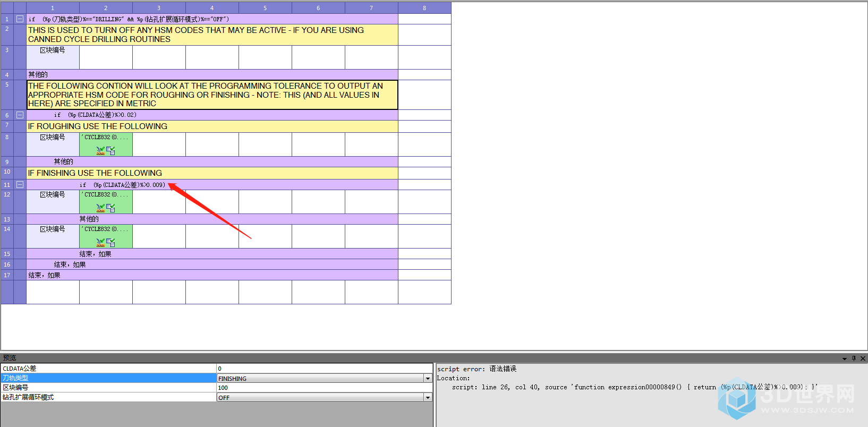This screenshot has width=868, height=427.
Task: Open the 刀轨类型 FINISHING dropdown arrow
Action: pos(428,378)
